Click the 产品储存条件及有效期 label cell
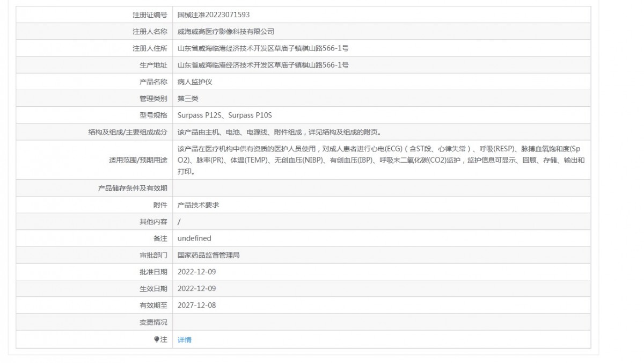This screenshot has width=644, height=363. (94, 188)
